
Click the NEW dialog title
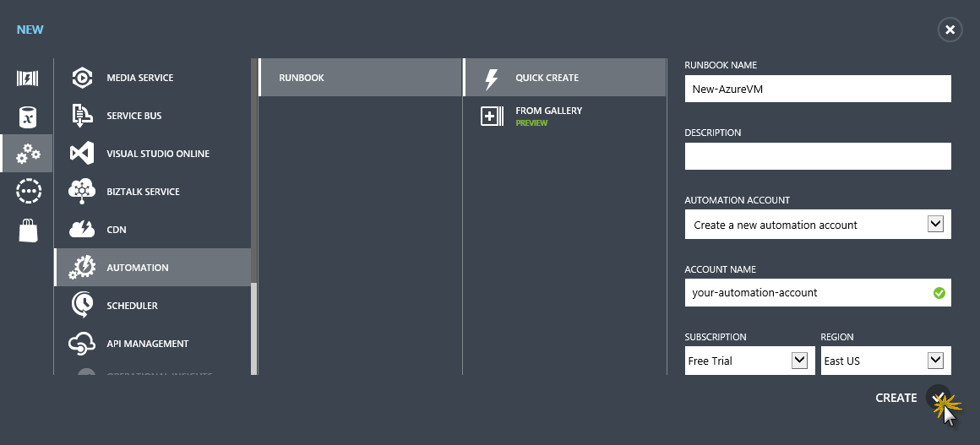pyautogui.click(x=30, y=30)
